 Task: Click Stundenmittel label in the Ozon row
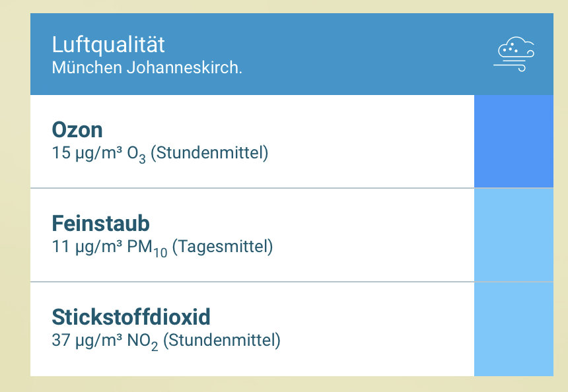click(x=209, y=153)
